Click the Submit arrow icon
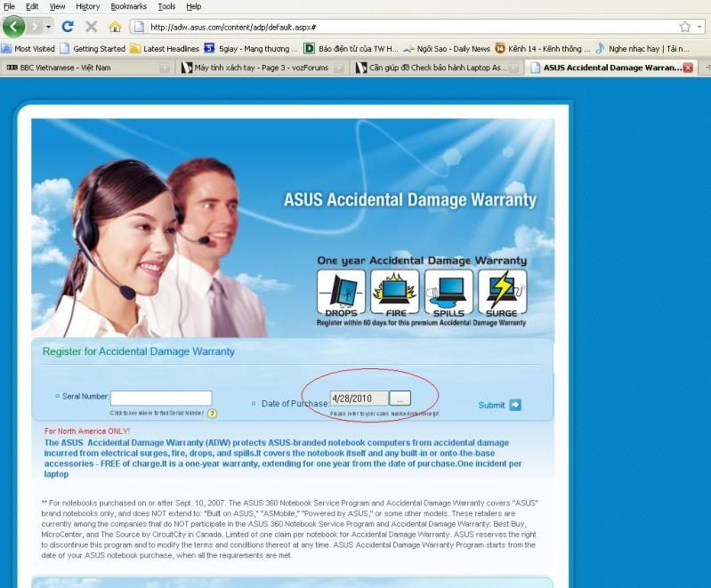 tap(515, 405)
